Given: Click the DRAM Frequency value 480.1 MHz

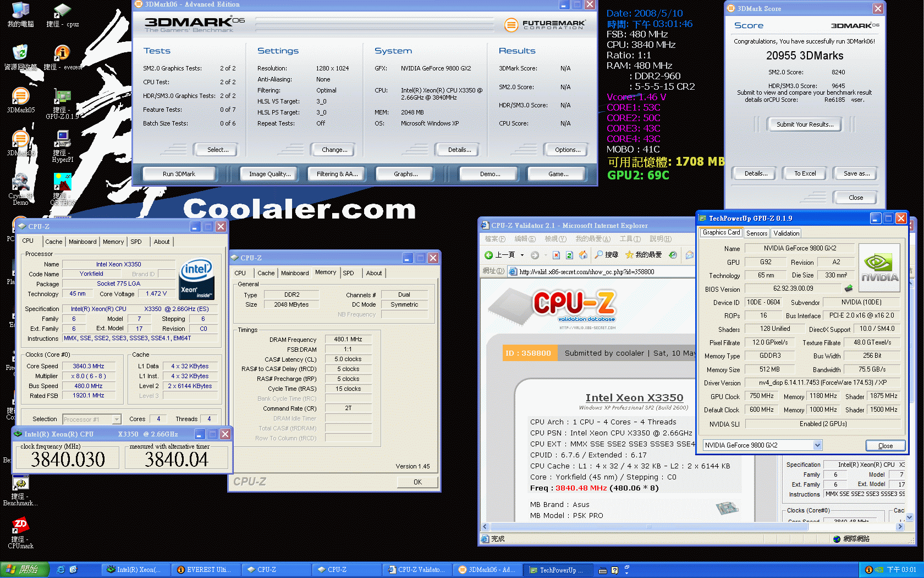Looking at the screenshot, I should point(348,340).
